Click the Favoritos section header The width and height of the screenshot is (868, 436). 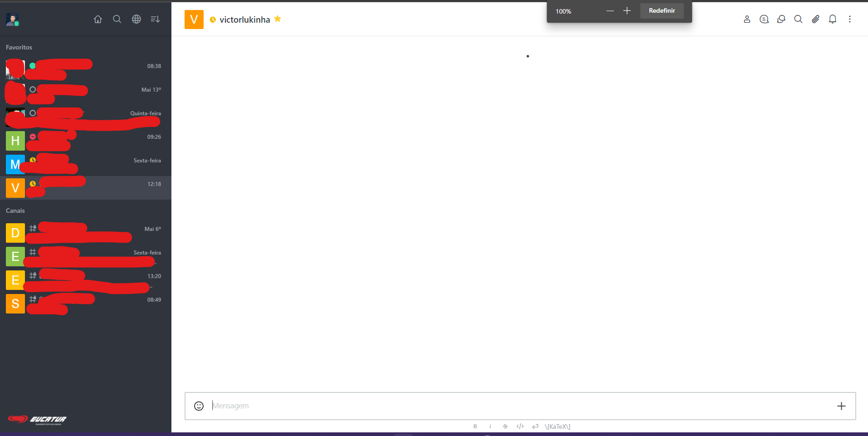point(19,47)
